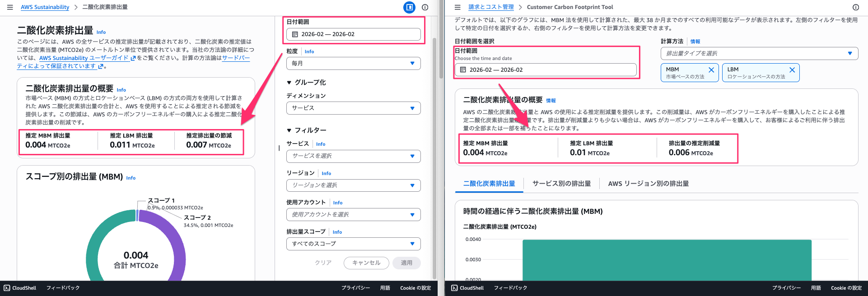This screenshot has width=868, height=296.
Task: Click the クリア button
Action: pos(323,263)
